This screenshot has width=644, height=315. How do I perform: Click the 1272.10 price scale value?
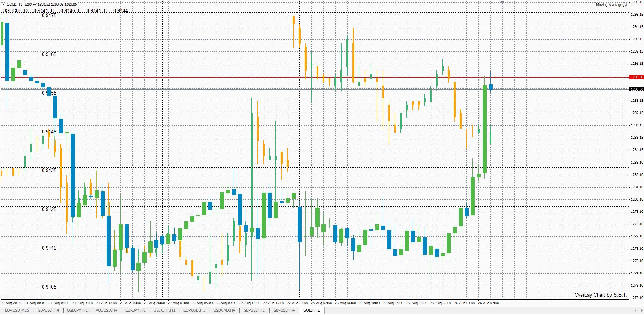pyautogui.click(x=637, y=297)
